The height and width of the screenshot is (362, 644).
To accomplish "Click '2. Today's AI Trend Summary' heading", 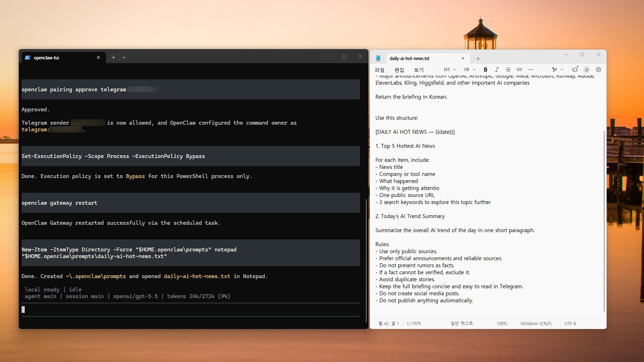I will 410,216.
